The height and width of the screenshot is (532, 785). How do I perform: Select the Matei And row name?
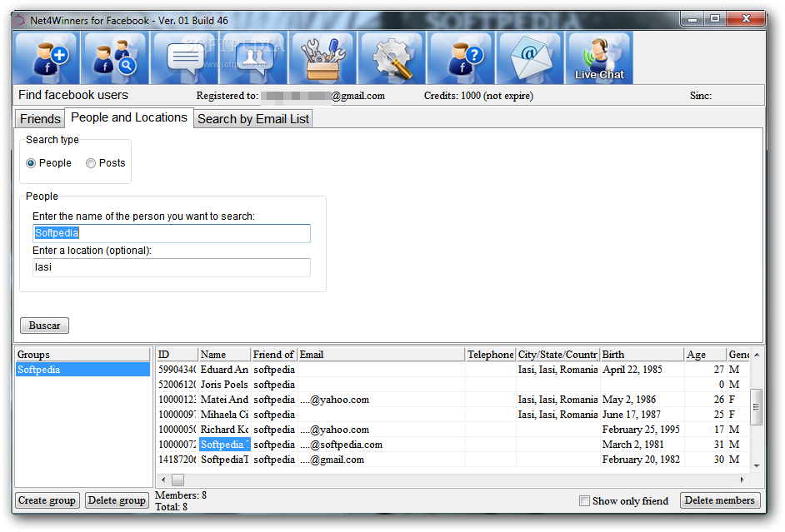click(224, 400)
